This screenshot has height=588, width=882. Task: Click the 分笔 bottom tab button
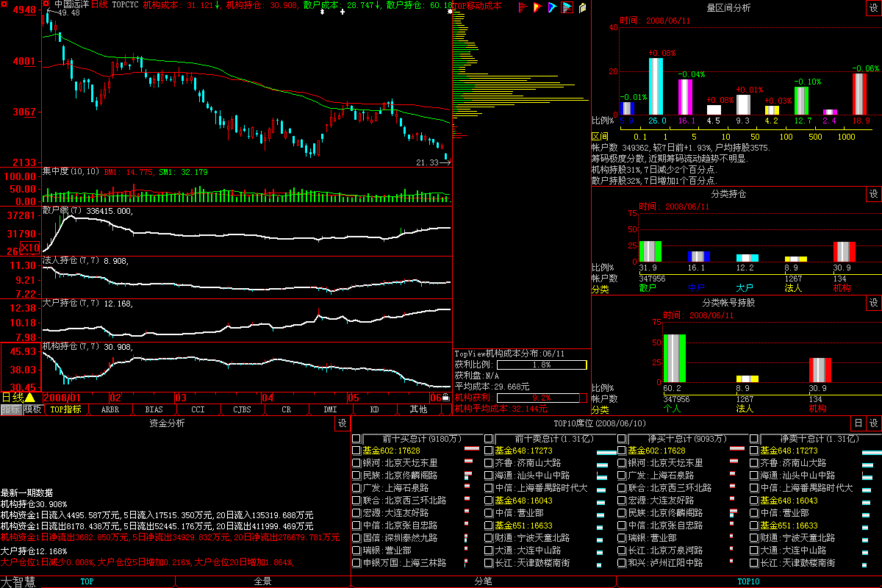[x=483, y=581]
